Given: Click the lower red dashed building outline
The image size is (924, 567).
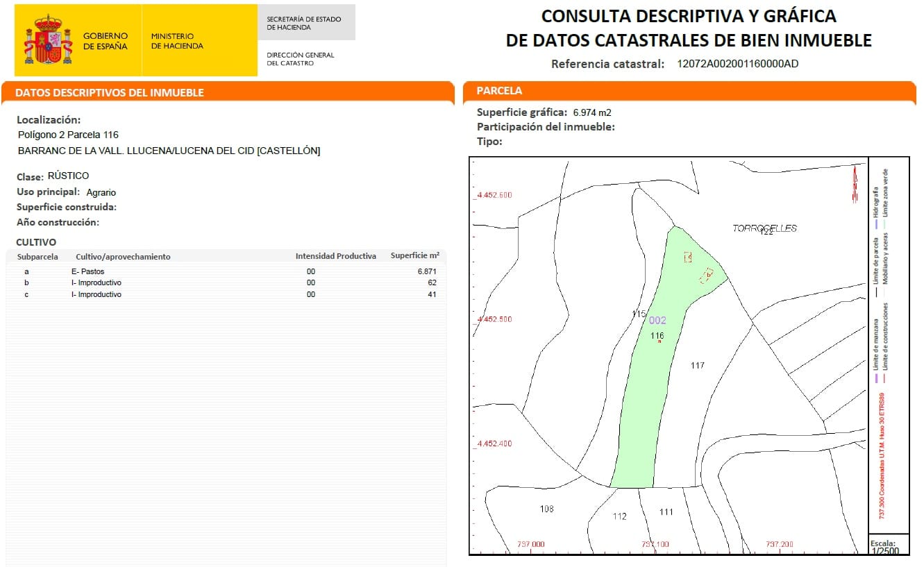Looking at the screenshot, I should (x=707, y=275).
